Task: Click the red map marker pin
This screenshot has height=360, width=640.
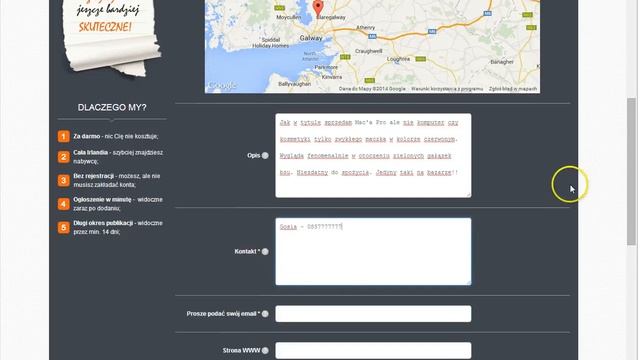Action: click(x=318, y=8)
